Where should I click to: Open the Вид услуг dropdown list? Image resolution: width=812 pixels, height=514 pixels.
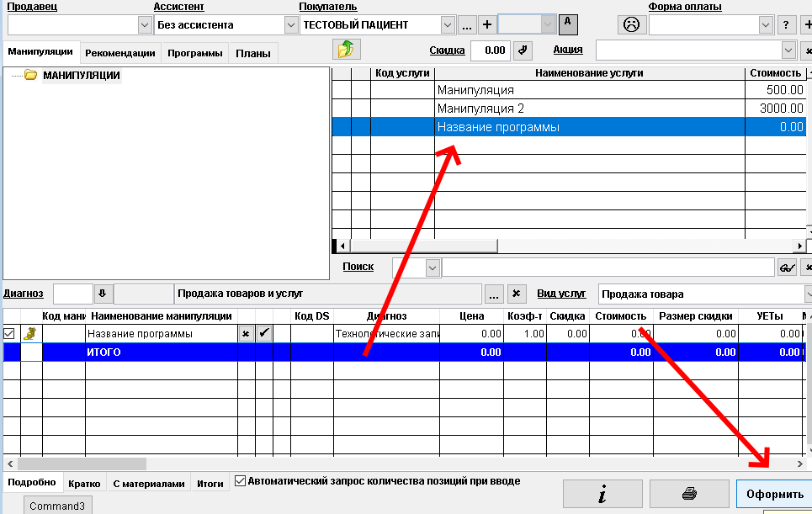point(808,294)
